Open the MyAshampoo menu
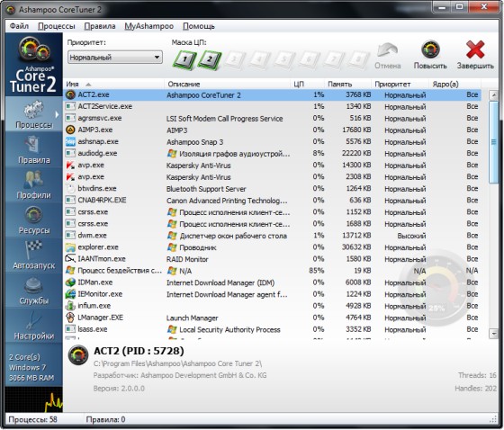The image size is (504, 430). (x=148, y=26)
